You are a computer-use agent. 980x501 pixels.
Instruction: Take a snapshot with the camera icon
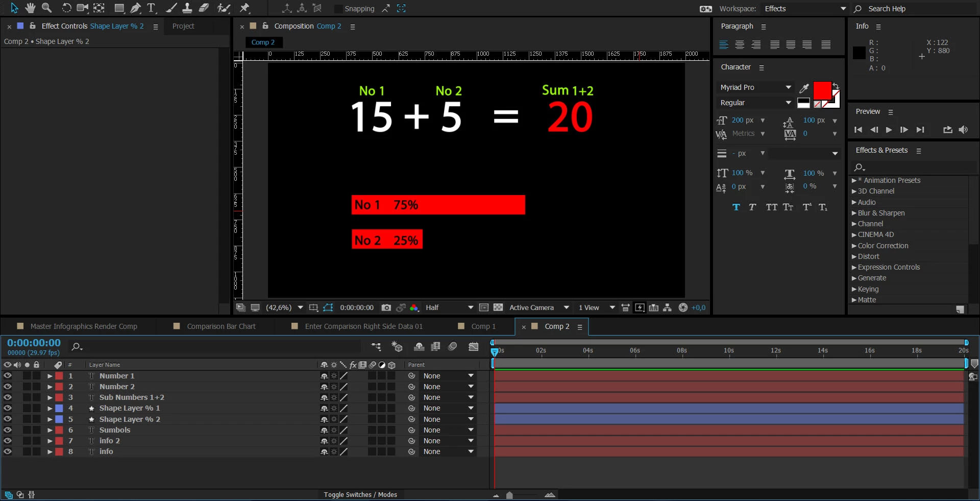tap(386, 307)
